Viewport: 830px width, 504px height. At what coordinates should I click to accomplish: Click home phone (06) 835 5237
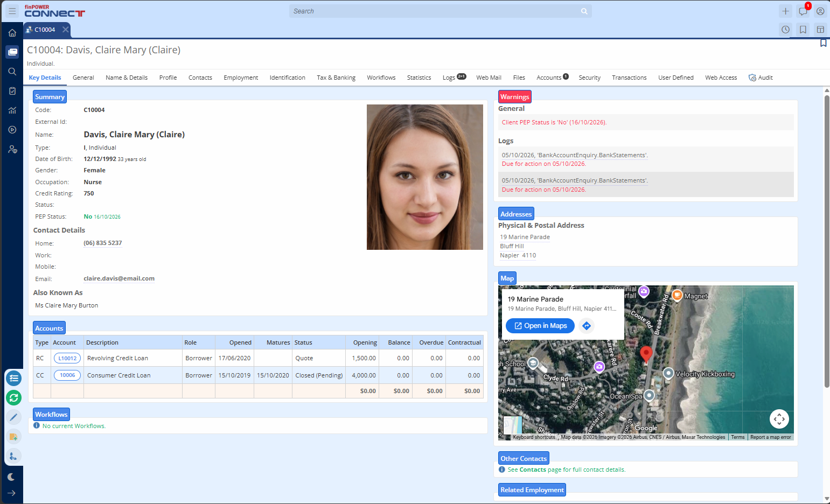pyautogui.click(x=103, y=243)
